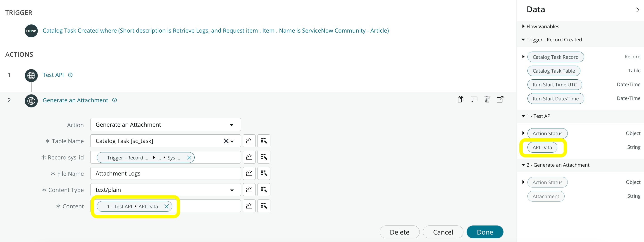
Task: Clear the Catalog Task table selection
Action: [x=226, y=141]
